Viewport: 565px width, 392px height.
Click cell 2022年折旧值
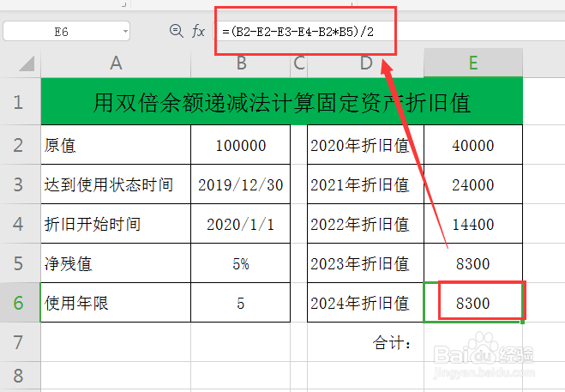click(366, 224)
